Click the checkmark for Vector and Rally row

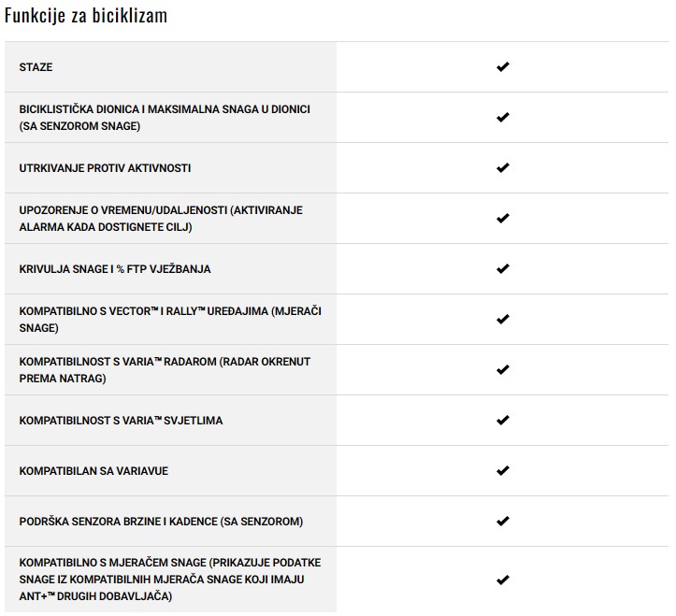coord(503,320)
